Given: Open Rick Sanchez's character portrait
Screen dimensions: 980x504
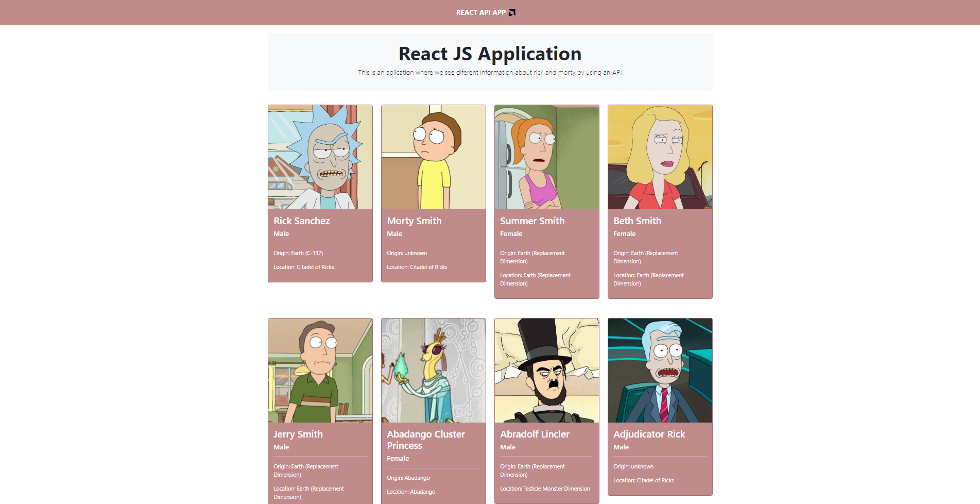Looking at the screenshot, I should (x=320, y=157).
